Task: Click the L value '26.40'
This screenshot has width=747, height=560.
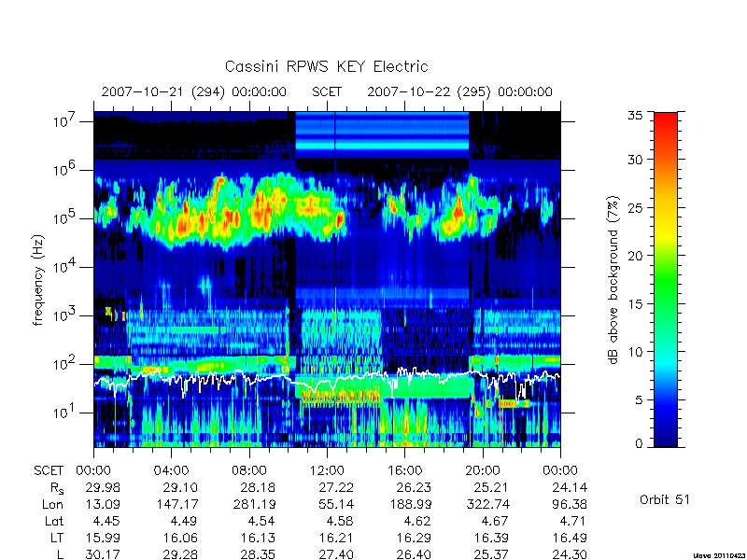Action: pos(414,554)
